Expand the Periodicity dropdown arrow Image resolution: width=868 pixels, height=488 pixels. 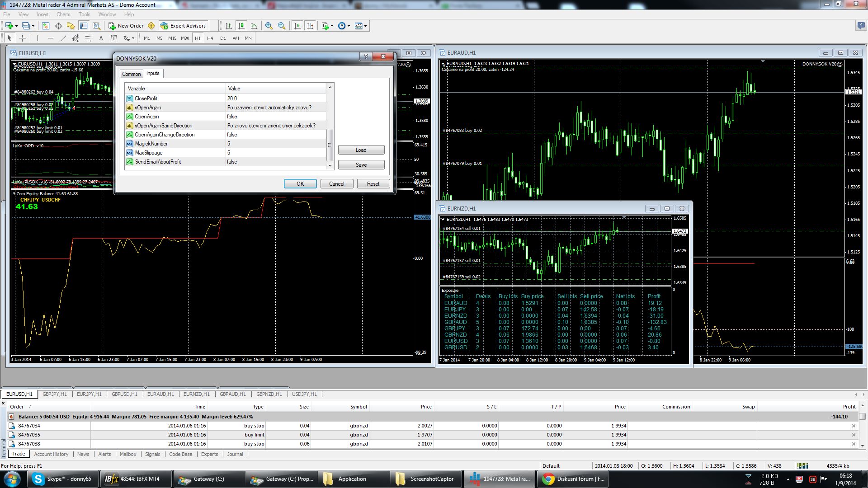[x=349, y=26]
